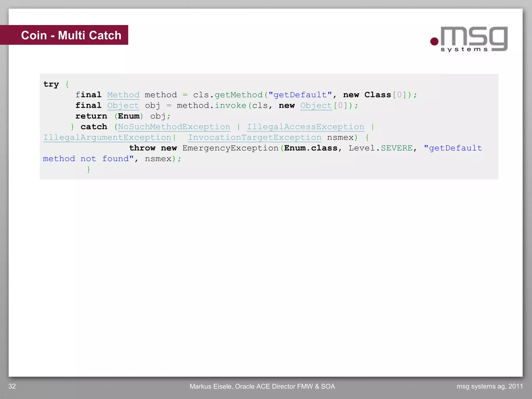The height and width of the screenshot is (399, 532).
Task: Open the Object link before [0]
Action: [x=316, y=105]
